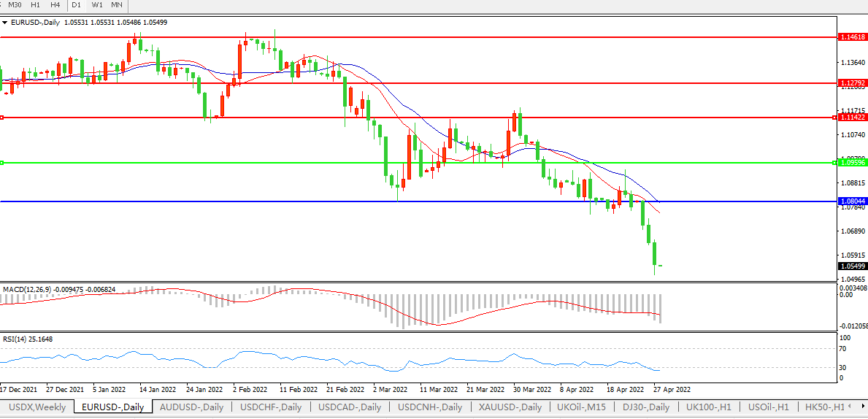Choose the H1 timeframe button

point(35,5)
